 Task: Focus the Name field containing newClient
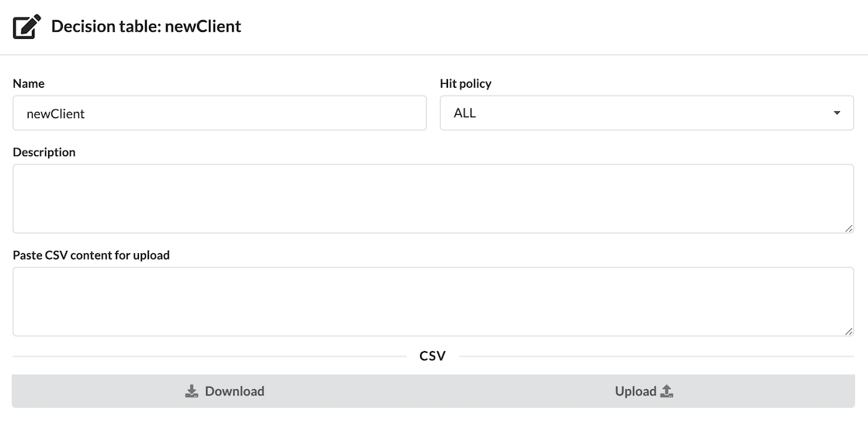point(220,113)
